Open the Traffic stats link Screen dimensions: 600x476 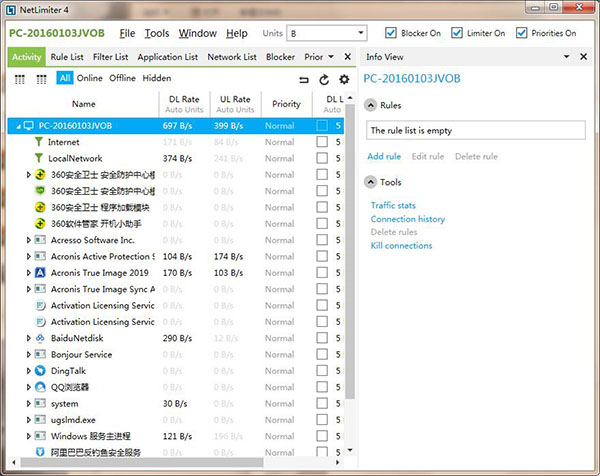[393, 205]
